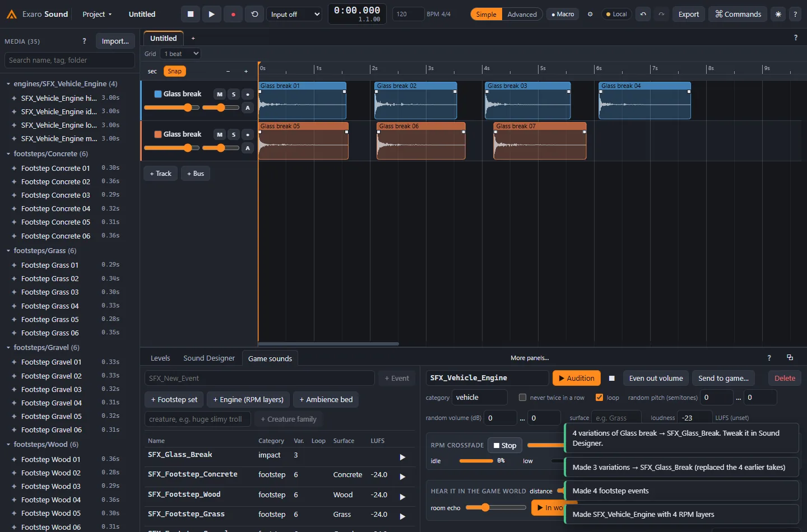Open the Commands palette

coord(738,14)
